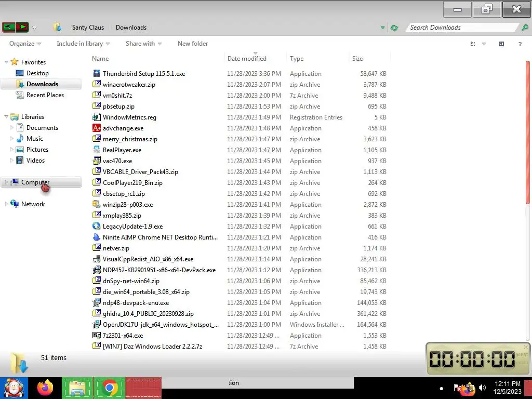The height and width of the screenshot is (399, 532).
Task: Select Desktop under Favorites
Action: [x=37, y=73]
